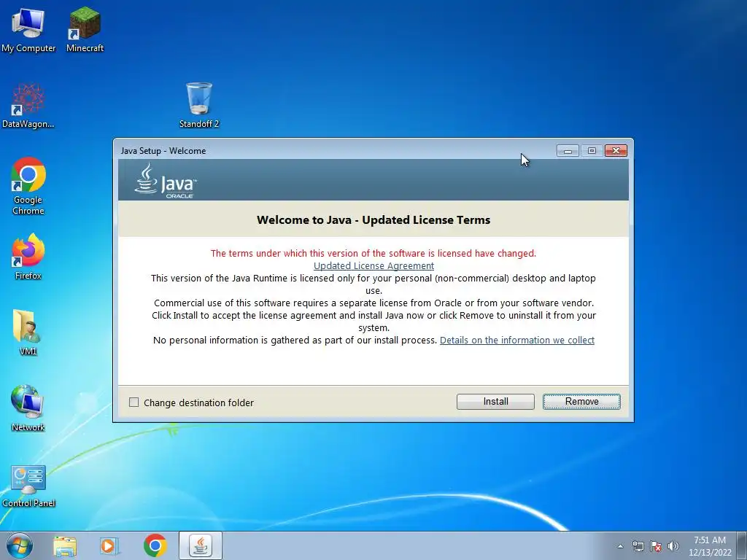
Task: Maximize the Java Setup window
Action: pyautogui.click(x=592, y=151)
